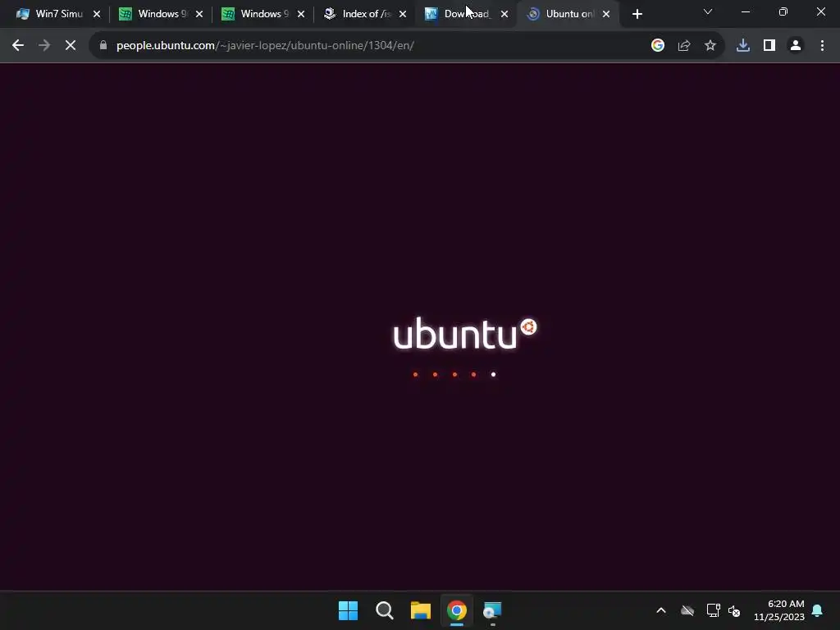The height and width of the screenshot is (630, 840).
Task: Restore down the Chrome window
Action: (x=783, y=11)
